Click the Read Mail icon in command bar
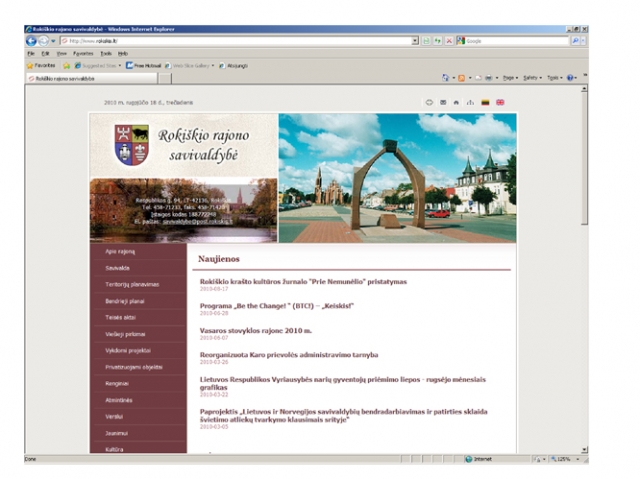The image size is (640, 479). pos(478,78)
